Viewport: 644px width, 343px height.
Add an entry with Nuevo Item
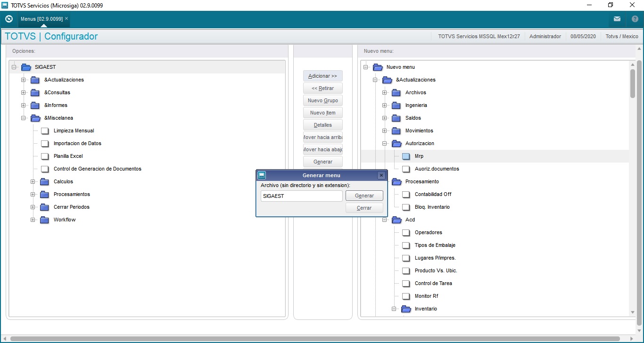[323, 113]
